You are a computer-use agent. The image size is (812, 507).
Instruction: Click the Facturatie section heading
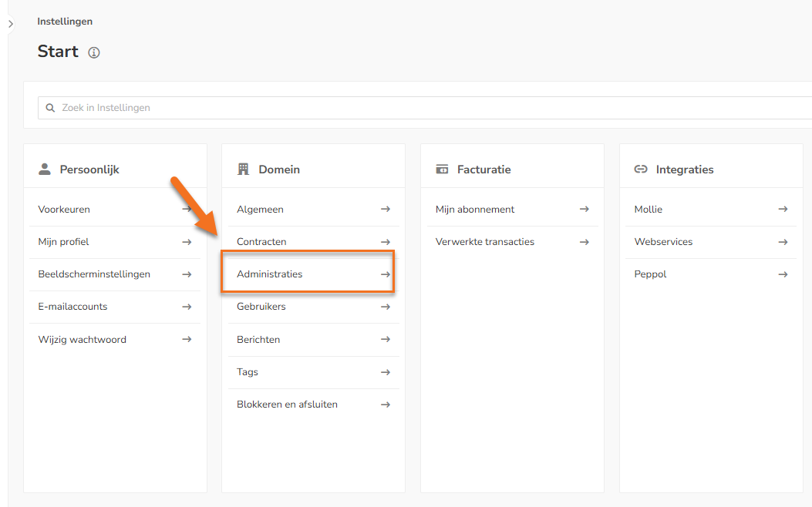coord(483,170)
